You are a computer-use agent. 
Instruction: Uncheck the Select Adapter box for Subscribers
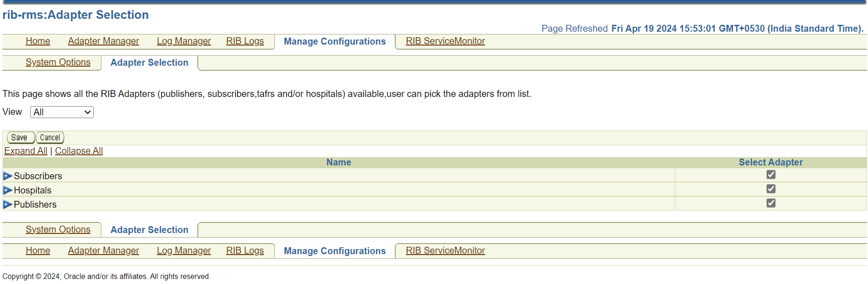[x=770, y=175]
